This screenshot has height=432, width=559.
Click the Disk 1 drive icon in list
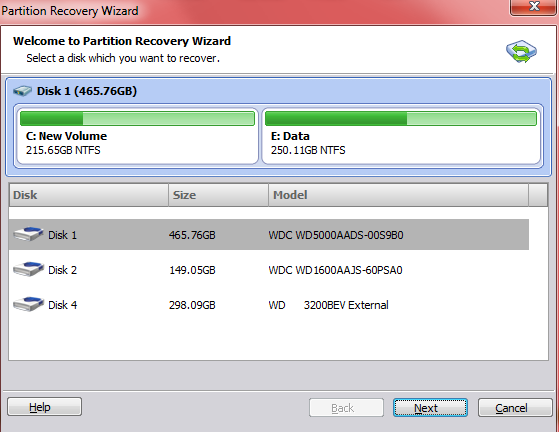28,234
